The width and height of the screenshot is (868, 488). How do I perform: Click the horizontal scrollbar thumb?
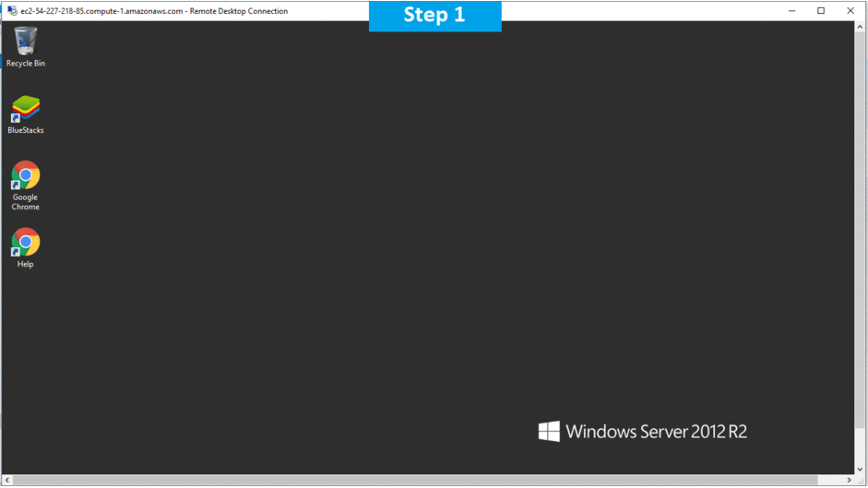pyautogui.click(x=415, y=481)
